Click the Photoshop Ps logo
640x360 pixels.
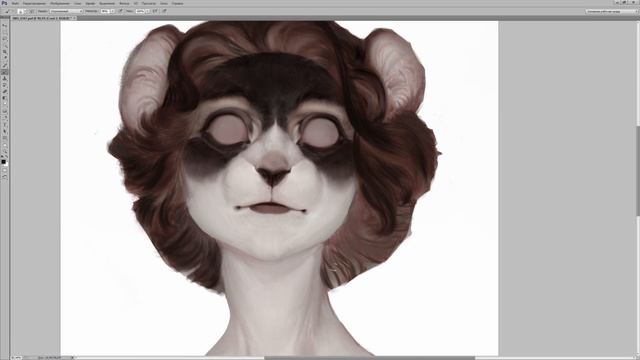pyautogui.click(x=4, y=3)
